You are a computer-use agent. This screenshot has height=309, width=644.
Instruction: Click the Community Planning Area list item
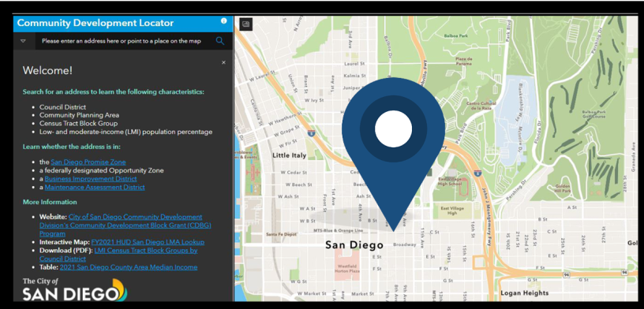79,115
